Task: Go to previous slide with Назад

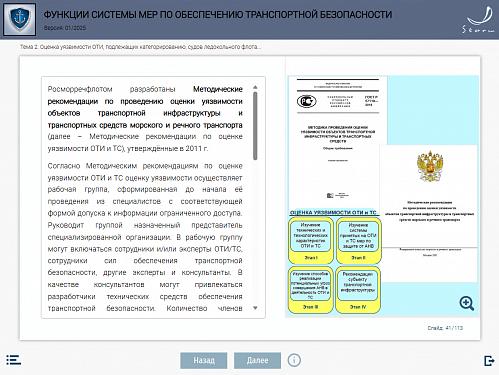Action: [204, 360]
